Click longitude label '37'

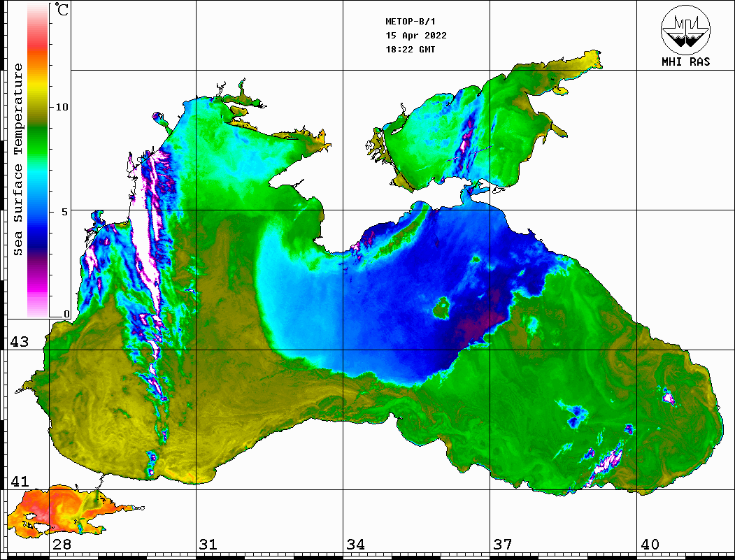pyautogui.click(x=503, y=544)
